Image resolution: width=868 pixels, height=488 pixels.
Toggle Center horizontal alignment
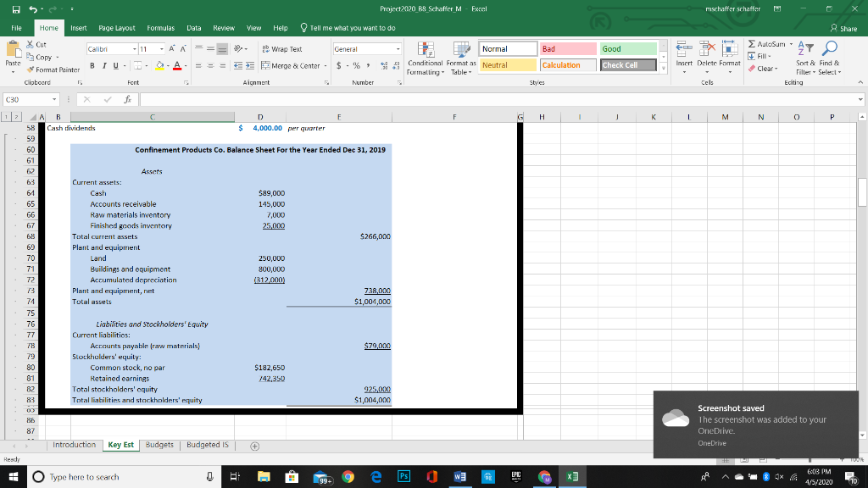pos(210,66)
